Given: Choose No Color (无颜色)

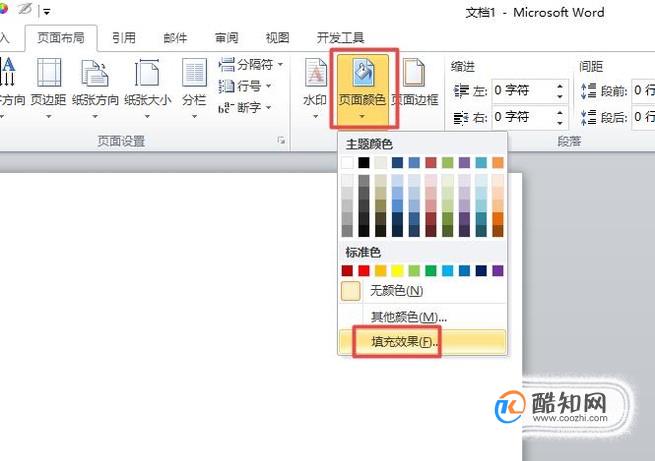Looking at the screenshot, I should (422, 291).
